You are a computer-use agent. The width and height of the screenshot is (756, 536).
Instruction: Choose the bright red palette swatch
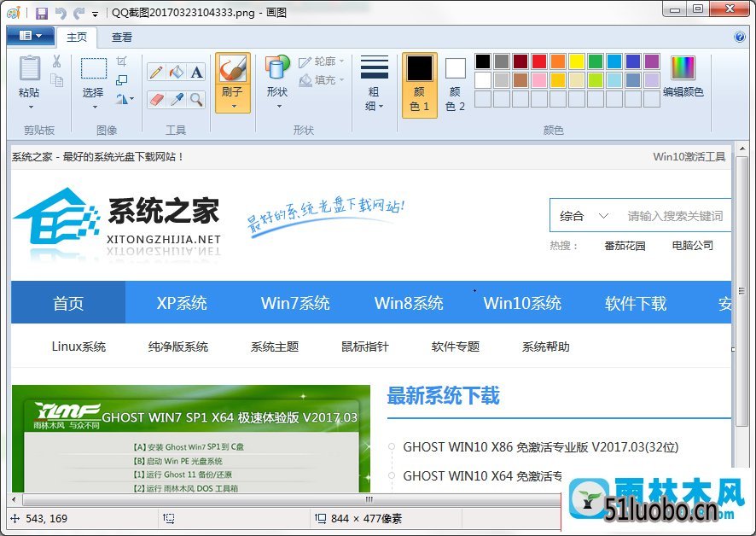539,61
